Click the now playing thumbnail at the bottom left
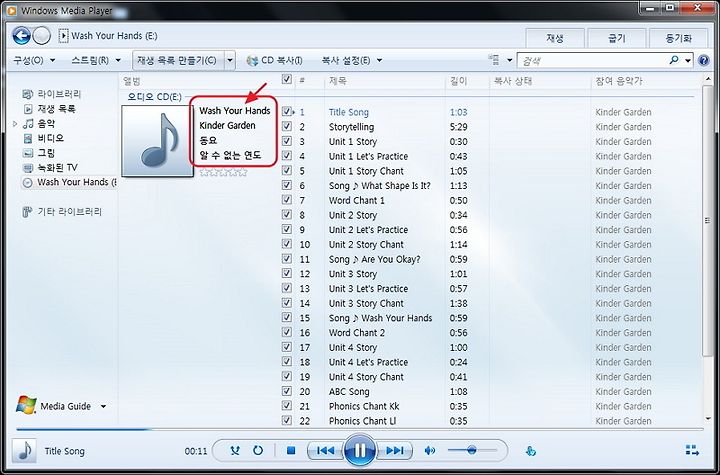Image resolution: width=720 pixels, height=475 pixels. 25,451
